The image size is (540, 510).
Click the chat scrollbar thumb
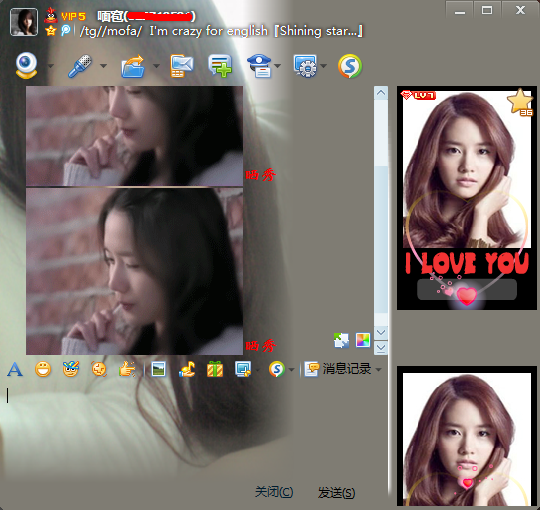click(381, 240)
